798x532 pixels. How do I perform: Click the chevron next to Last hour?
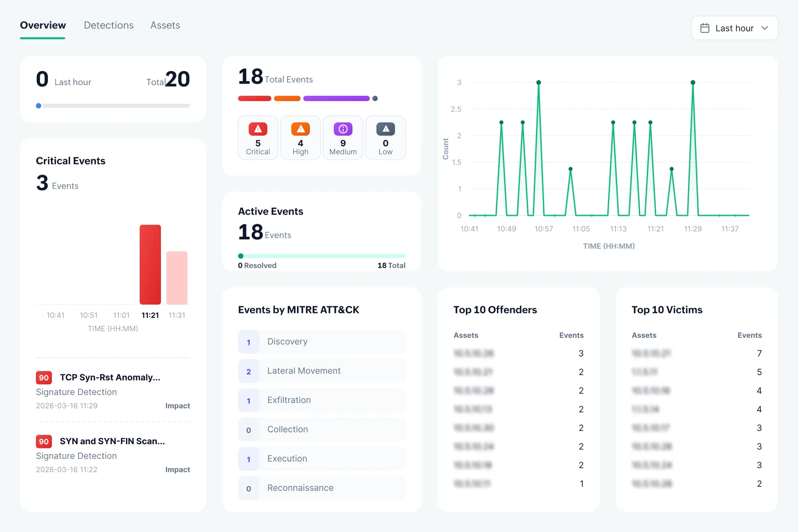point(765,28)
